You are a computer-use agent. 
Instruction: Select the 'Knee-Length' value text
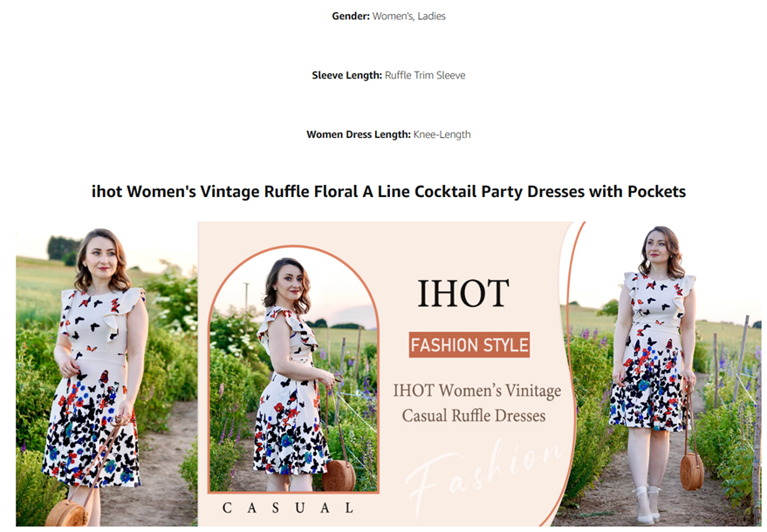tap(442, 134)
